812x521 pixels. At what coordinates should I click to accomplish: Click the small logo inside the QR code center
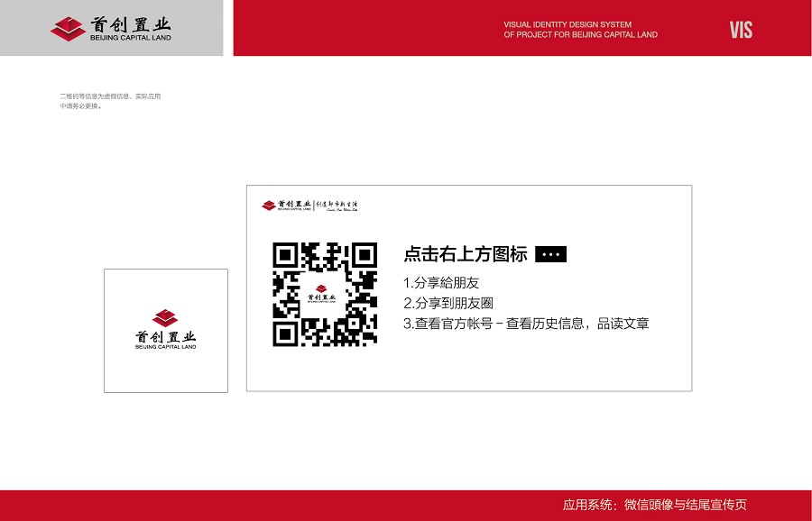tap(321, 293)
